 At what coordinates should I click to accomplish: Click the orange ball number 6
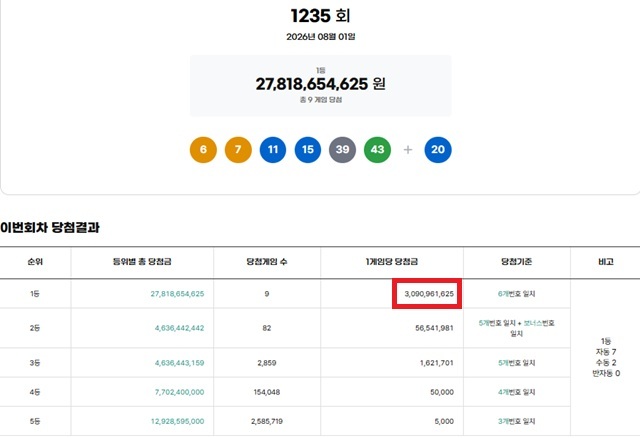(203, 149)
